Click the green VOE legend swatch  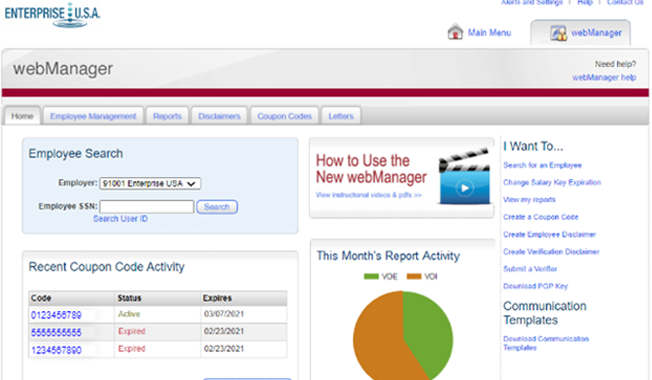(371, 276)
